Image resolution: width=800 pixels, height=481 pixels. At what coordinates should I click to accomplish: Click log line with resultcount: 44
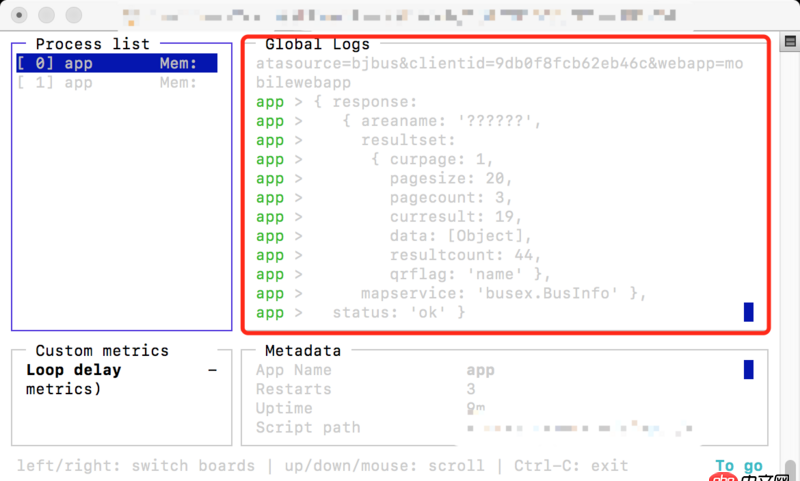click(398, 255)
